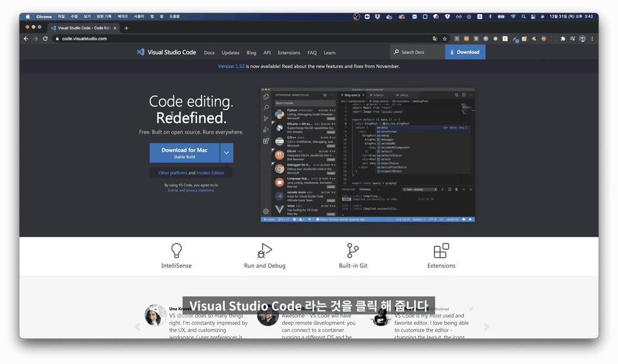This screenshot has width=618, height=364.
Task: Open macOS Spotlight search icon
Action: [x=523, y=17]
